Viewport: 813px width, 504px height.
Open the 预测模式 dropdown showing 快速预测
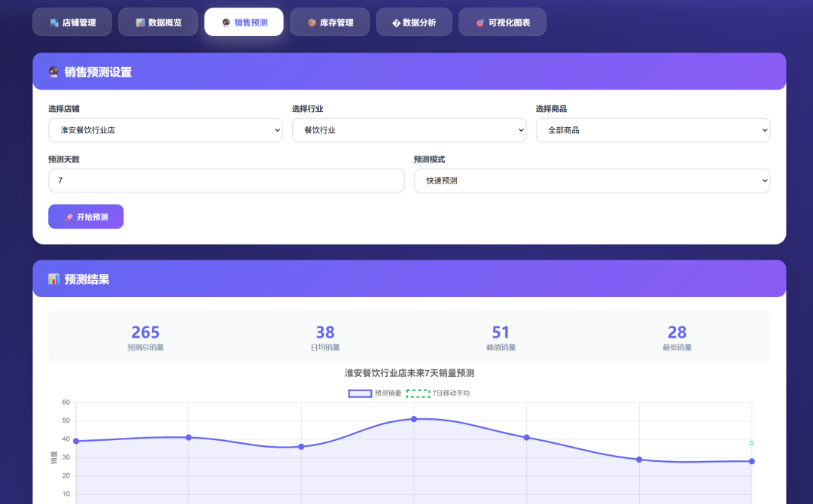click(592, 181)
